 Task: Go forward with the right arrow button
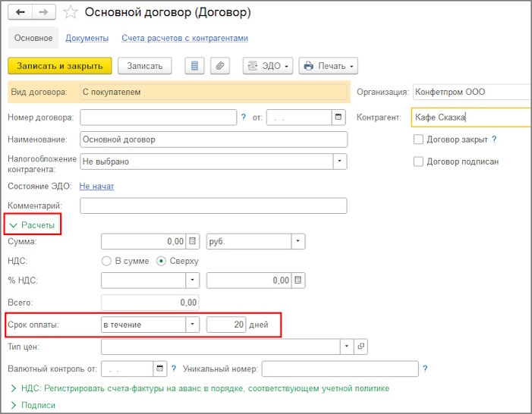coord(44,12)
